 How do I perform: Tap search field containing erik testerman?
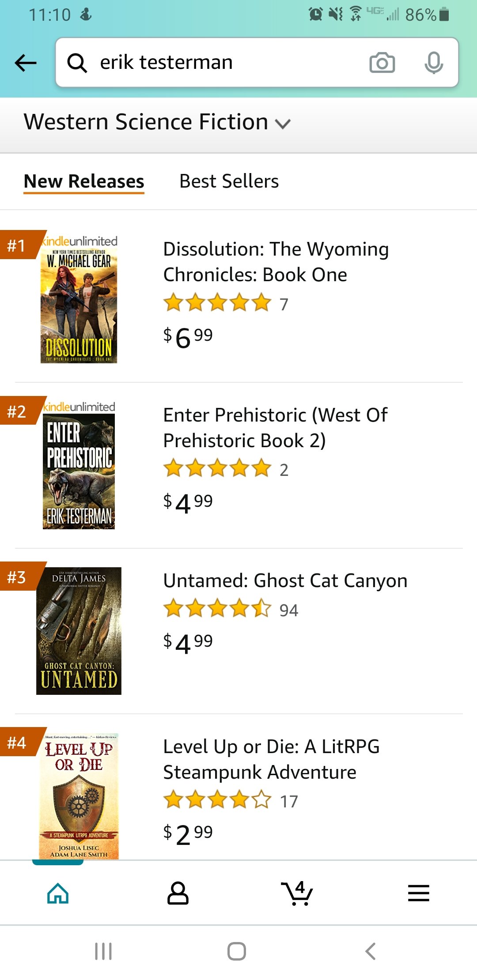point(230,63)
